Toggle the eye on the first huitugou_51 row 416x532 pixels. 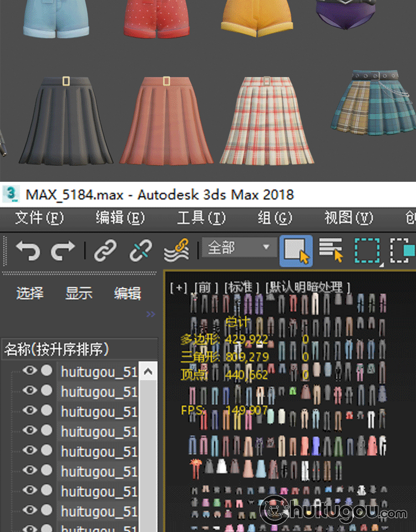[29, 371]
